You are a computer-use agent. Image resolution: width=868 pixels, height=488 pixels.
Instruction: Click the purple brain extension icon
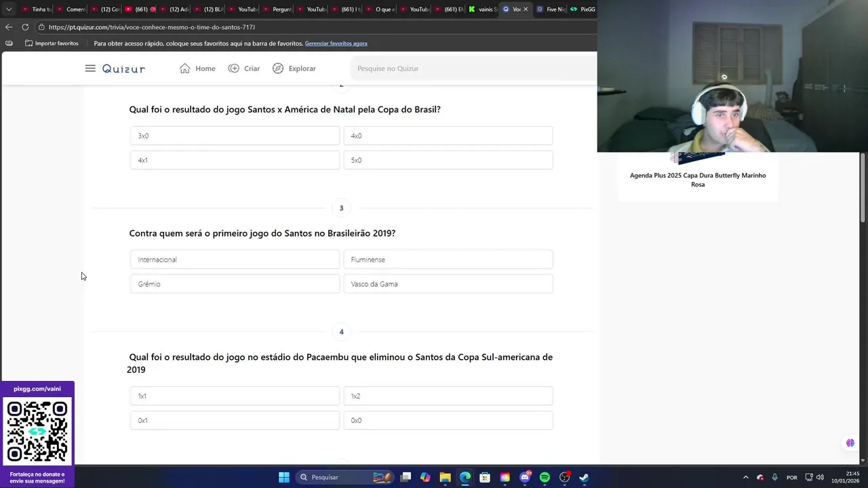click(x=850, y=443)
